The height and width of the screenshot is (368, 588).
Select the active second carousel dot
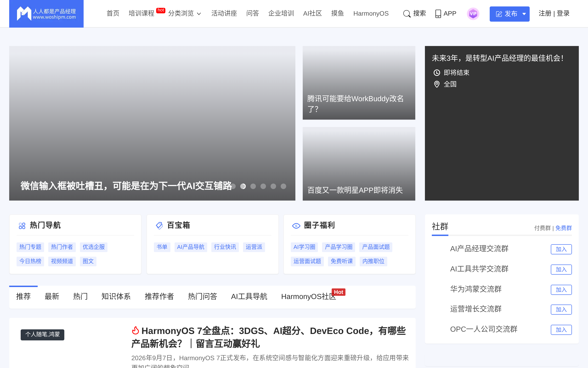coord(243,186)
